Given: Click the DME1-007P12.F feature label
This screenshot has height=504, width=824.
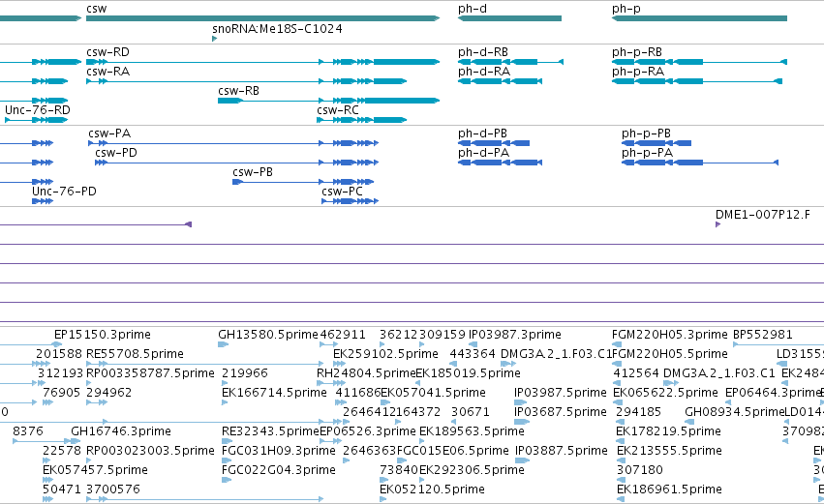Looking at the screenshot, I should click(763, 215).
